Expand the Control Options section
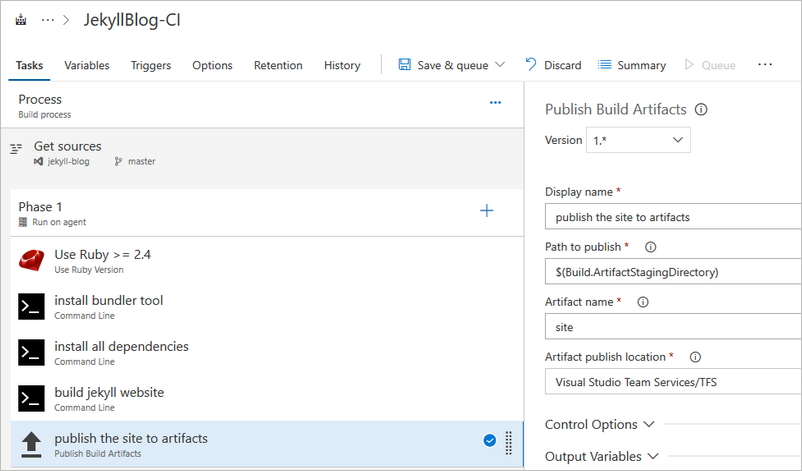Viewport: 802px width, 471px height. click(600, 424)
